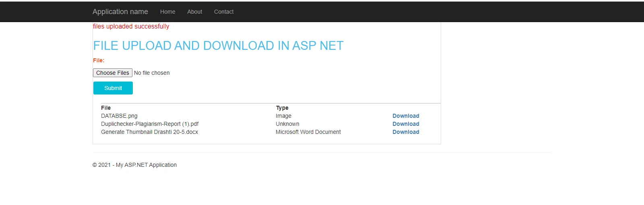This screenshot has height=205, width=644.
Task: Click the 'No file chosen' text
Action: tap(152, 73)
